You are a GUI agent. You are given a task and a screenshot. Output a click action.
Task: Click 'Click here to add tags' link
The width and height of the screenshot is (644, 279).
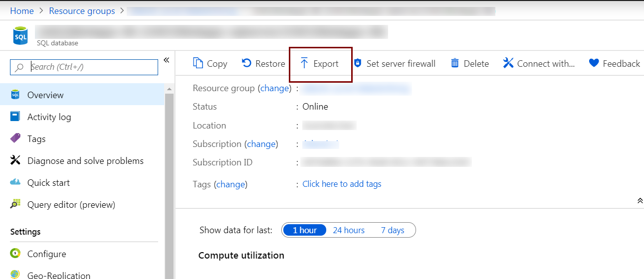pyautogui.click(x=342, y=184)
